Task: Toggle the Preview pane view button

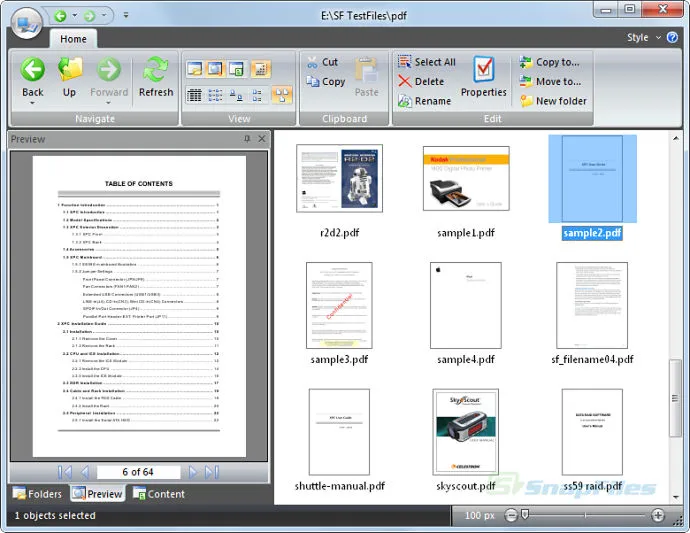Action: pyautogui.click(x=215, y=69)
